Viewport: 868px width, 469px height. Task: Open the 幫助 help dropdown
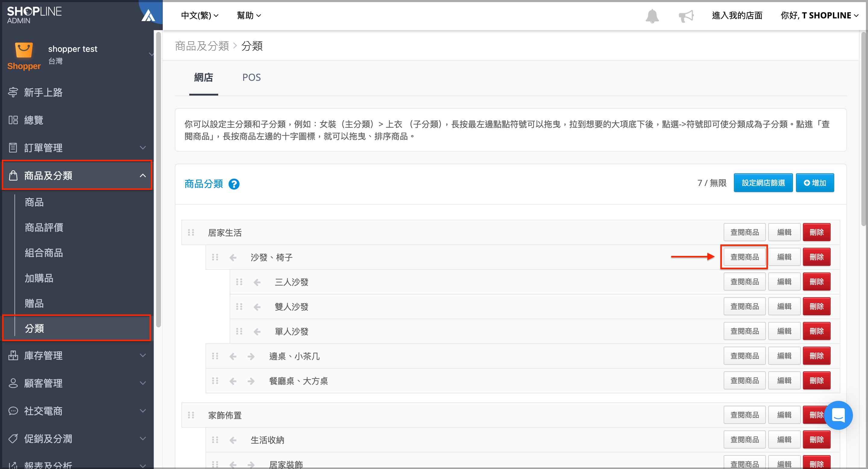click(x=249, y=15)
